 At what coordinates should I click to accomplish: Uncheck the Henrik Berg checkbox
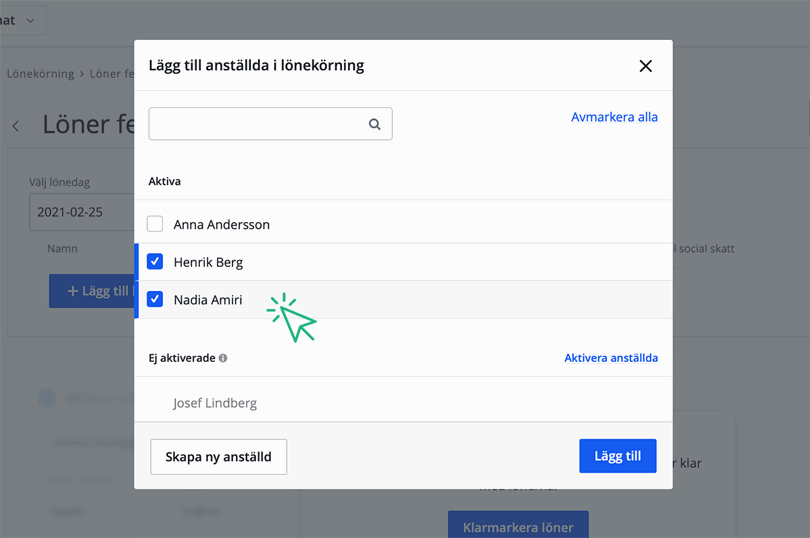pyautogui.click(x=155, y=262)
